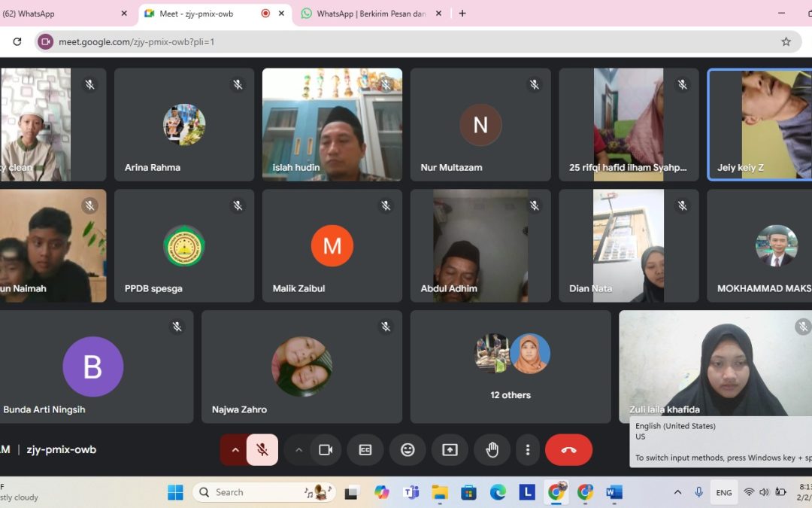
Task: Select islah hudin's video tile
Action: [x=332, y=124]
